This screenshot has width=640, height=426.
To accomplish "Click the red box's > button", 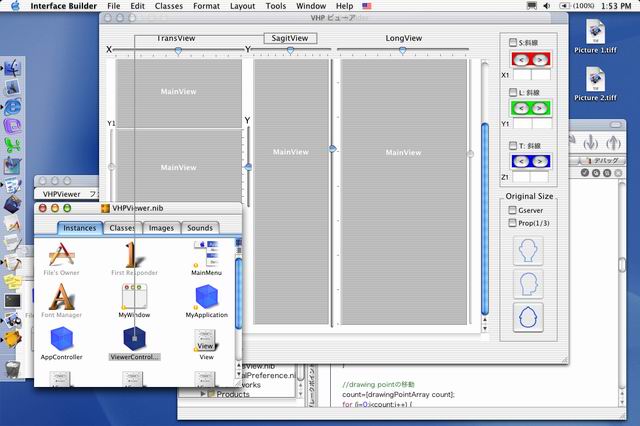I will (540, 60).
